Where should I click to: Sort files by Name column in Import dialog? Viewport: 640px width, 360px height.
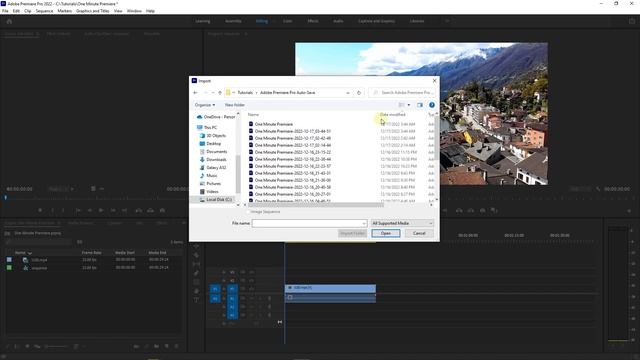coord(253,115)
